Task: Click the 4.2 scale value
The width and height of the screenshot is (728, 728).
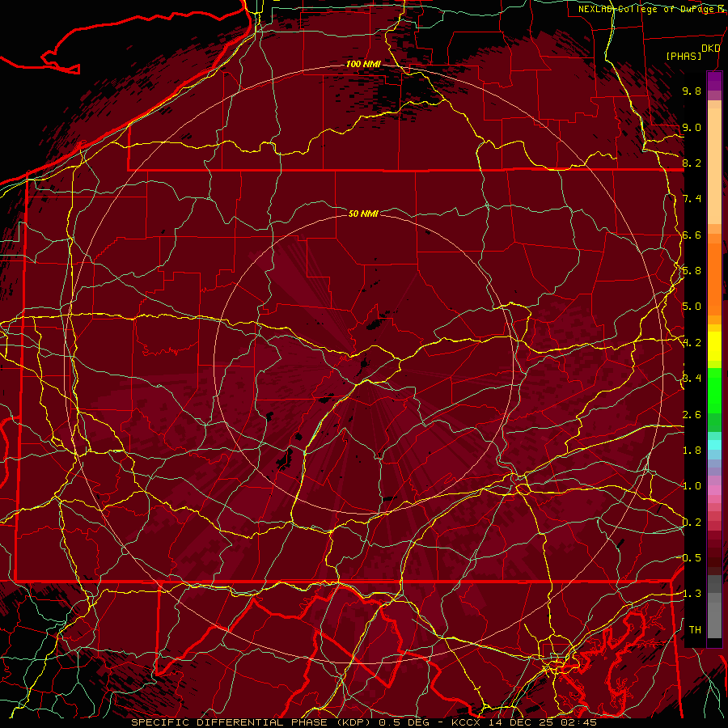Action: point(692,343)
